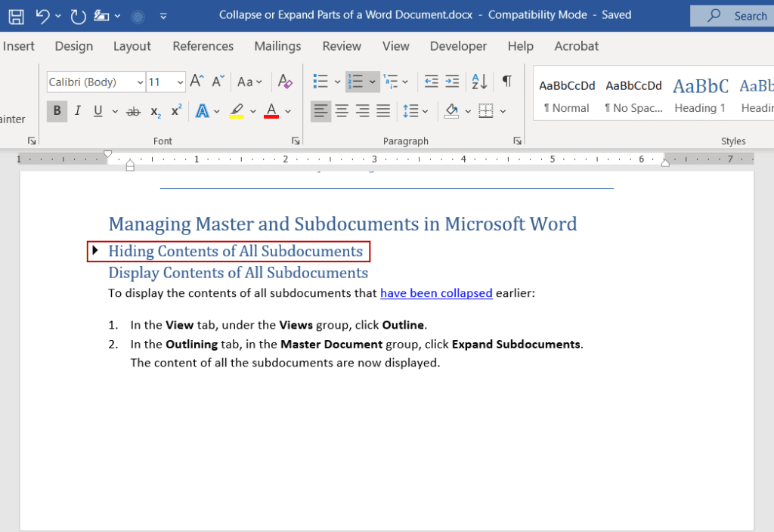This screenshot has height=532, width=774.
Task: Collapse the Hiding Contents of All Subdocuments heading
Action: click(95, 250)
